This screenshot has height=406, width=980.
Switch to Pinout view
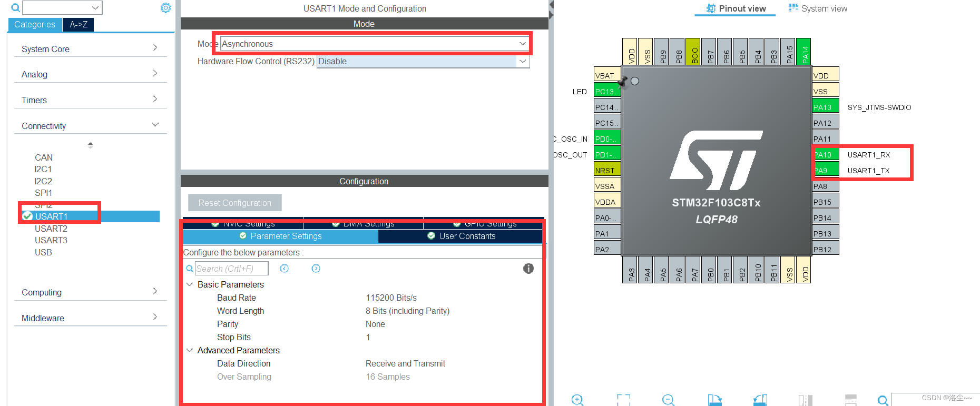tap(736, 8)
